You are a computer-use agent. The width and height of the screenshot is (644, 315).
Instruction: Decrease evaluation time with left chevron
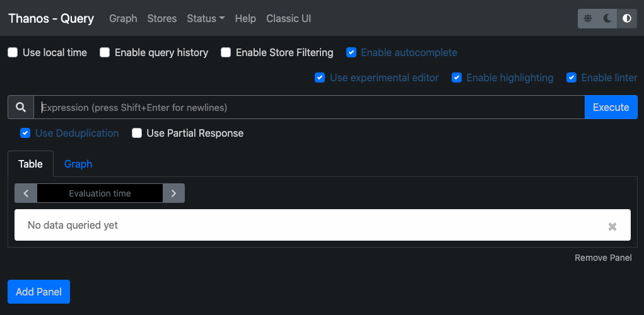(26, 193)
